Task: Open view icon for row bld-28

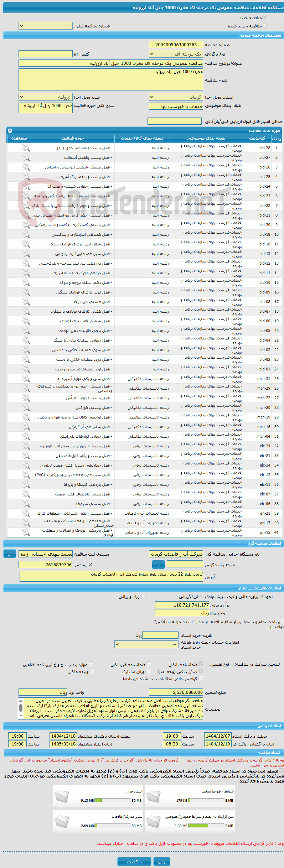Action: (26, 148)
